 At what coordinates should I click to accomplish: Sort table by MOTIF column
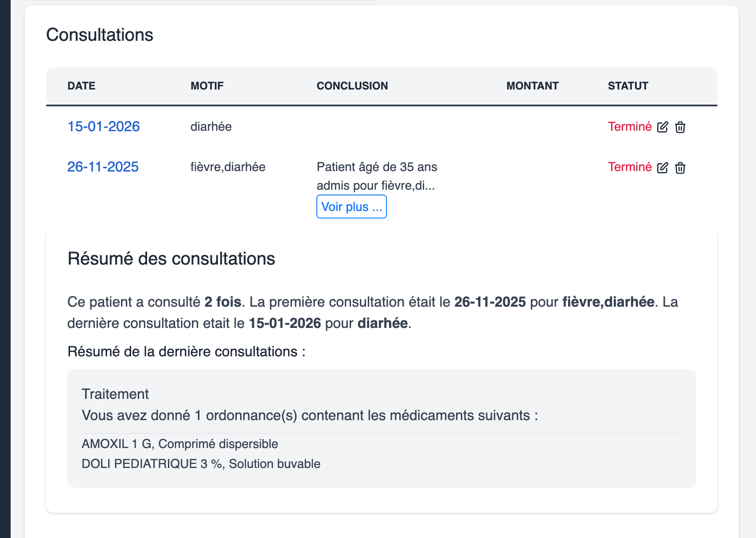(x=207, y=86)
